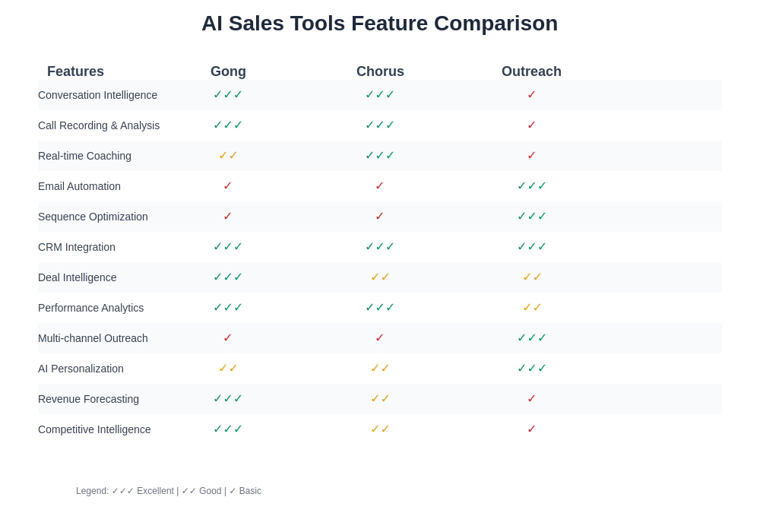760x532 pixels.
Task: Click Chorus's AI Personalization rating icon
Action: point(380,369)
